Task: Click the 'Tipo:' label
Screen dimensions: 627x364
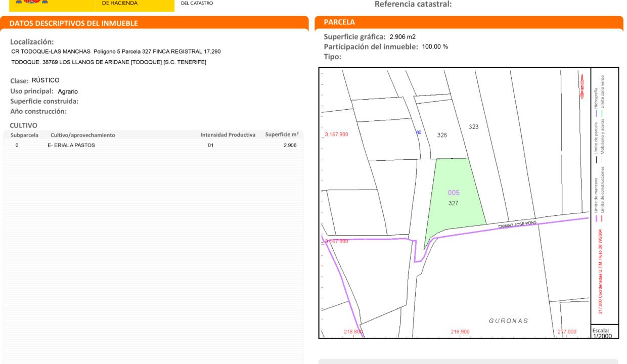Action: (332, 57)
